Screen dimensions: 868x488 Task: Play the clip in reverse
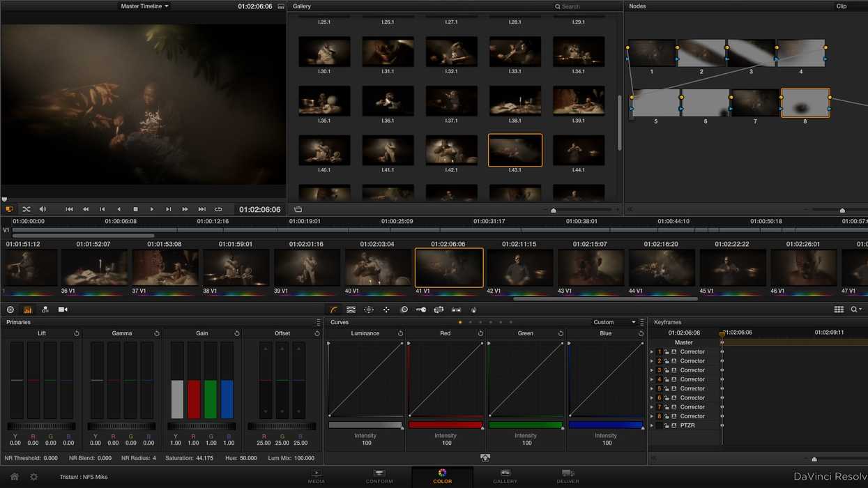pyautogui.click(x=119, y=209)
